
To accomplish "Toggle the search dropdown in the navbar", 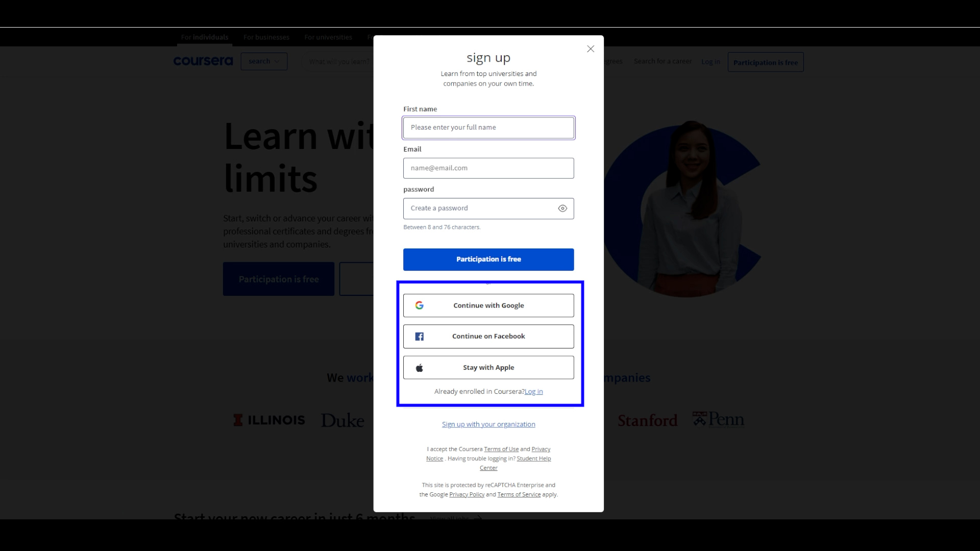I will pyautogui.click(x=263, y=61).
